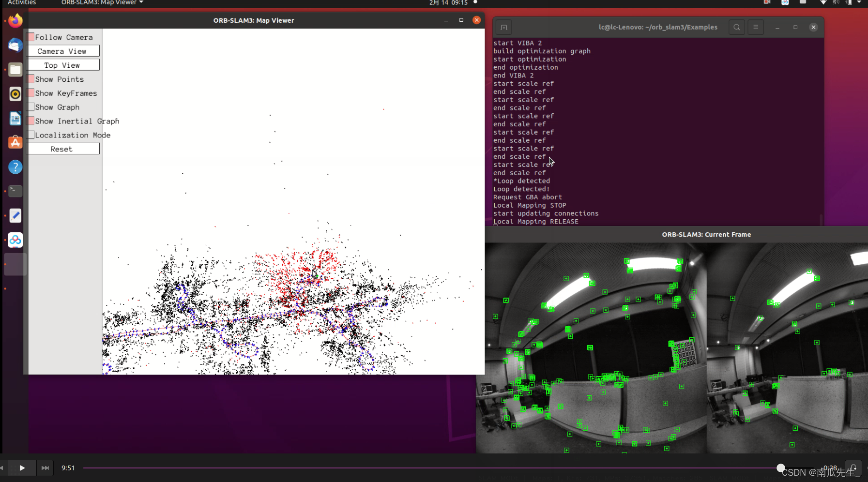The width and height of the screenshot is (868, 482).
Task: Click 'Local Mapping STOP' terminal line
Action: tap(530, 205)
